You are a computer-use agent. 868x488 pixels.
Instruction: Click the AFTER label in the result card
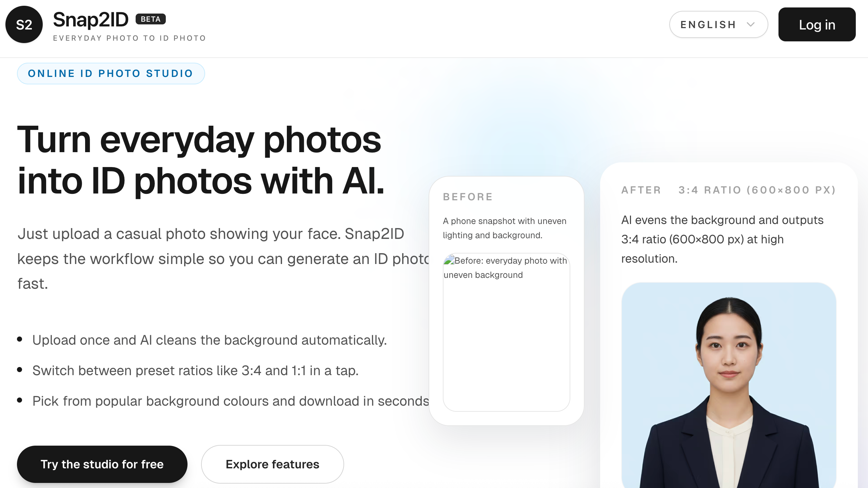click(x=641, y=190)
